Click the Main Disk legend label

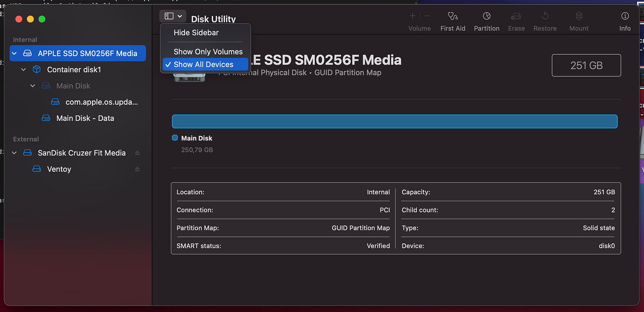click(x=197, y=138)
